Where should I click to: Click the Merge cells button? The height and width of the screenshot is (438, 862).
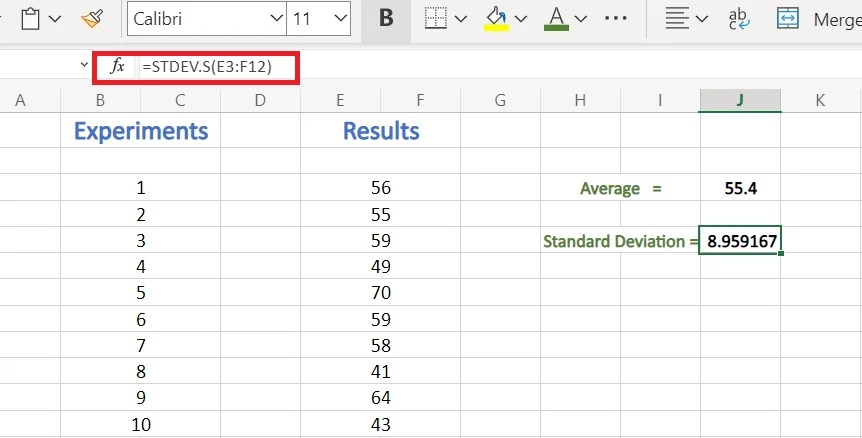(x=819, y=19)
